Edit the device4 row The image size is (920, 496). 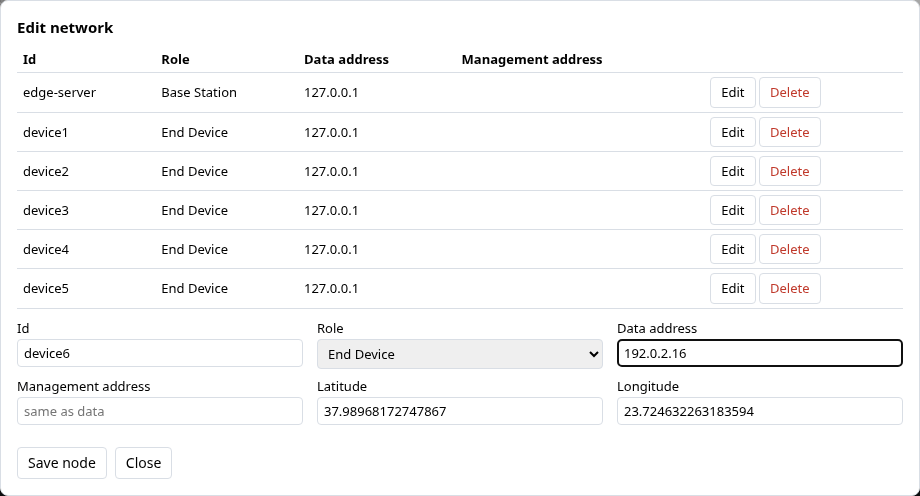[x=732, y=249]
